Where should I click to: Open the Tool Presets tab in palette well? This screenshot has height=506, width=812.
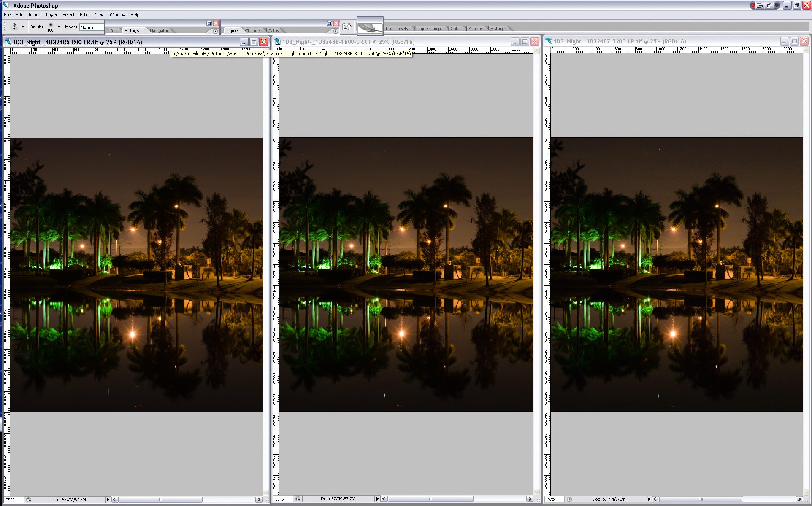click(396, 28)
